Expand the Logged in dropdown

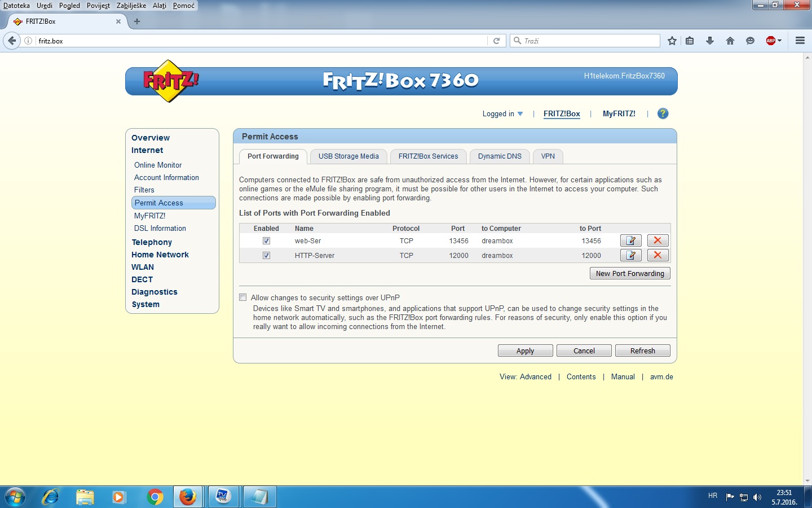pos(502,114)
